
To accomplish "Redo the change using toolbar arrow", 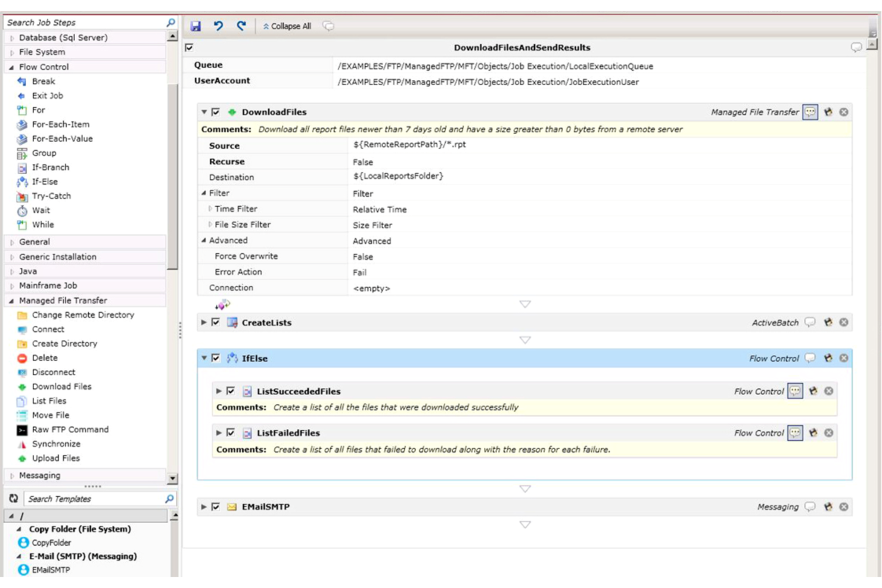I will click(241, 26).
